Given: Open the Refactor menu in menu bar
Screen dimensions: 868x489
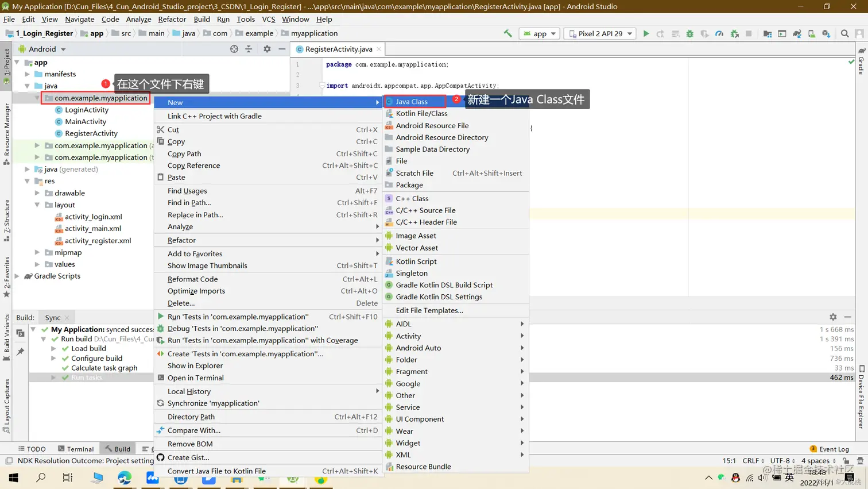Looking at the screenshot, I should click(172, 19).
